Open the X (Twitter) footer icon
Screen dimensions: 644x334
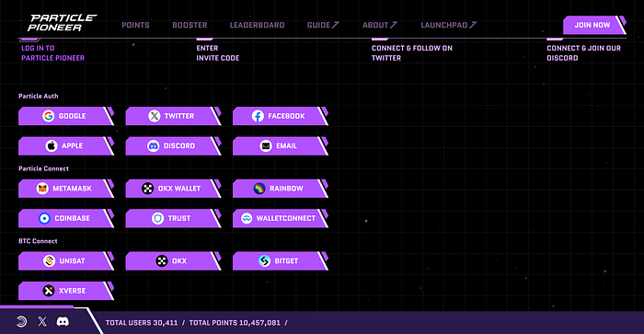[42, 321]
